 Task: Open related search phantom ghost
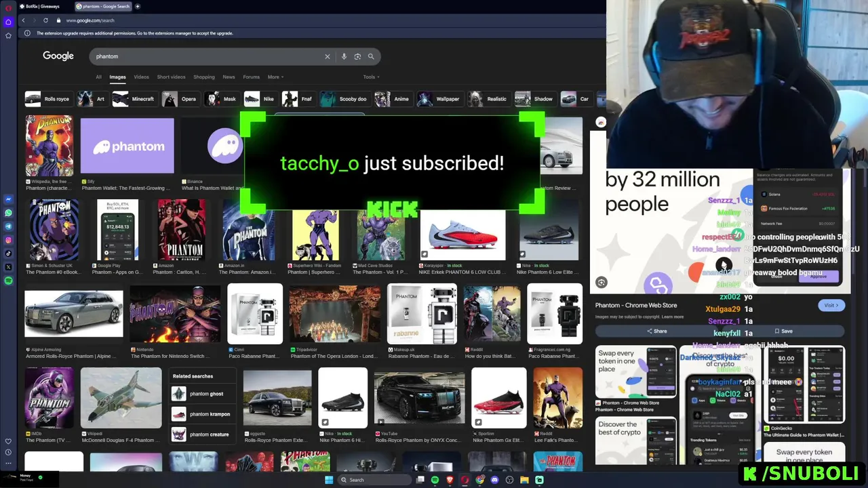coord(202,394)
